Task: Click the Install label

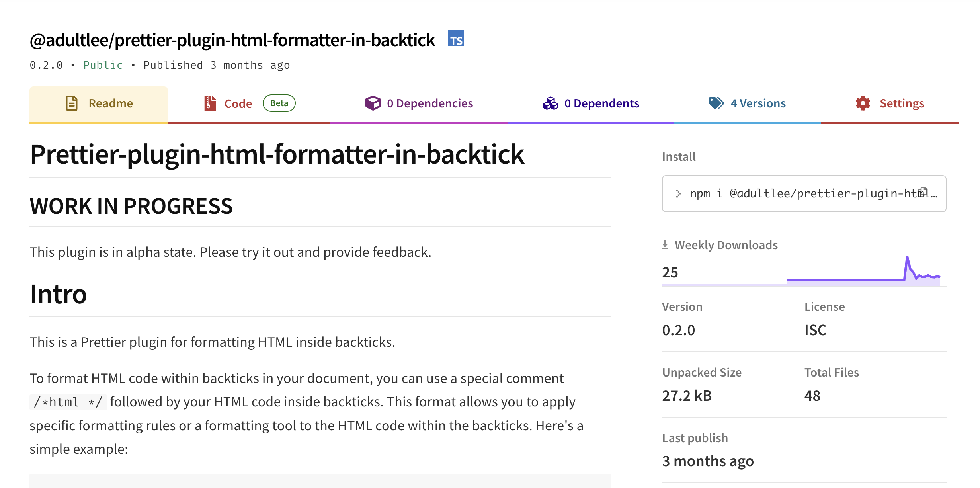Action: [x=679, y=157]
